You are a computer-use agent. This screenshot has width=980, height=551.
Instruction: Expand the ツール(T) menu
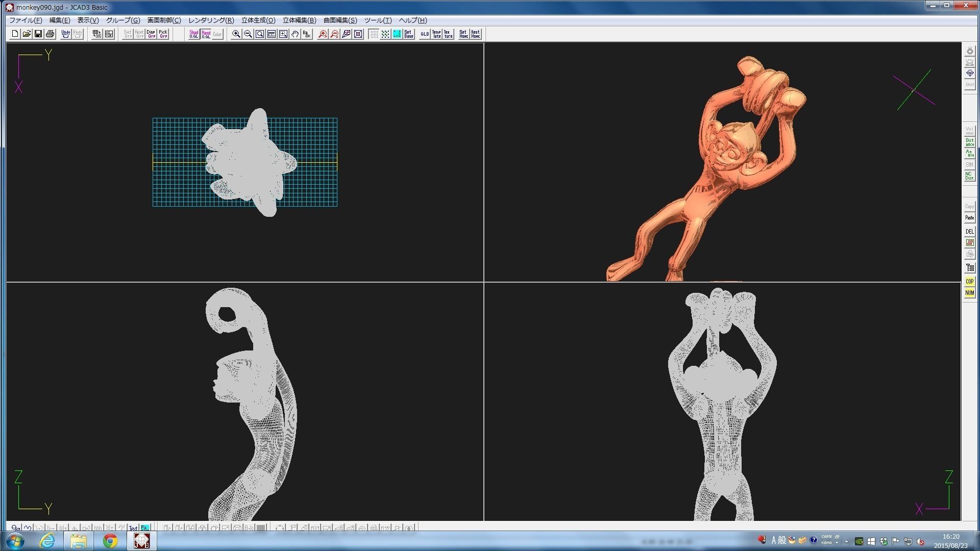pyautogui.click(x=378, y=20)
